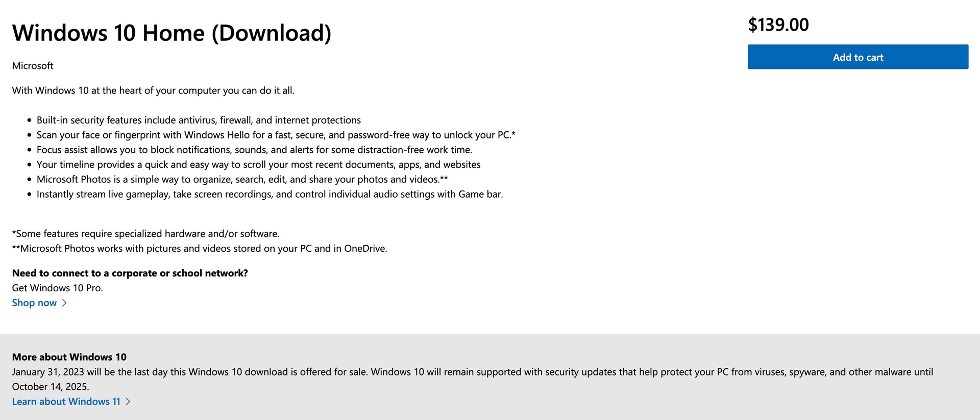
Task: Click the OneDrive footnote text
Action: tap(200, 248)
